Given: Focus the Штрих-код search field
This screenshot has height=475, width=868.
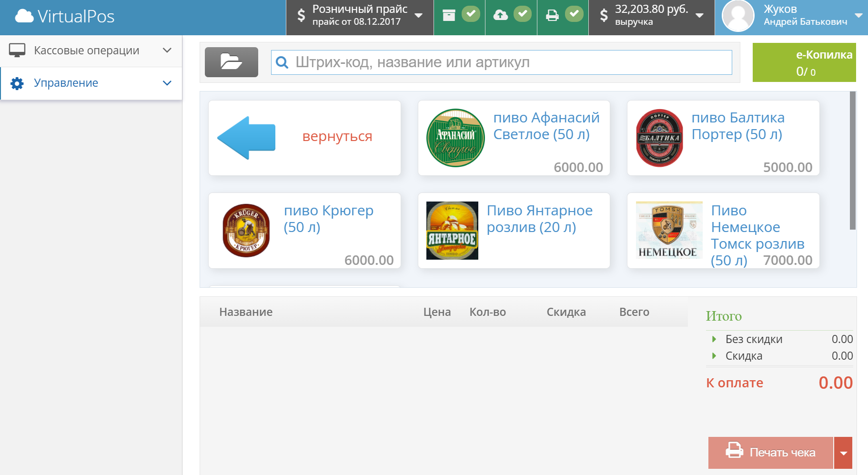Looking at the screenshot, I should click(501, 62).
